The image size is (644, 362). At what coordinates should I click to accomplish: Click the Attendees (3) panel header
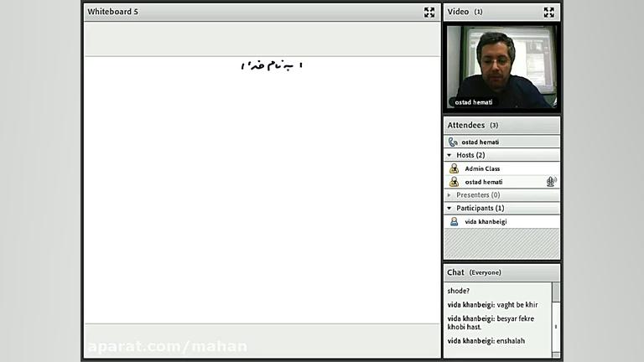[501, 125]
